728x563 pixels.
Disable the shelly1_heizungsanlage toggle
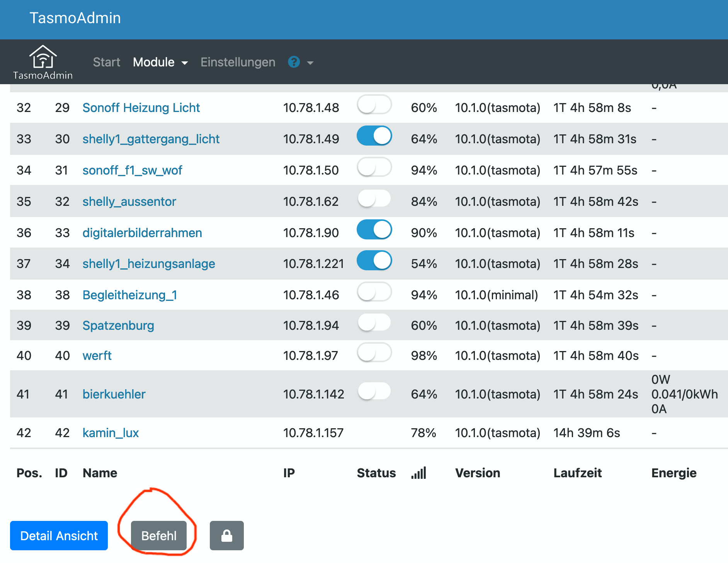(374, 261)
